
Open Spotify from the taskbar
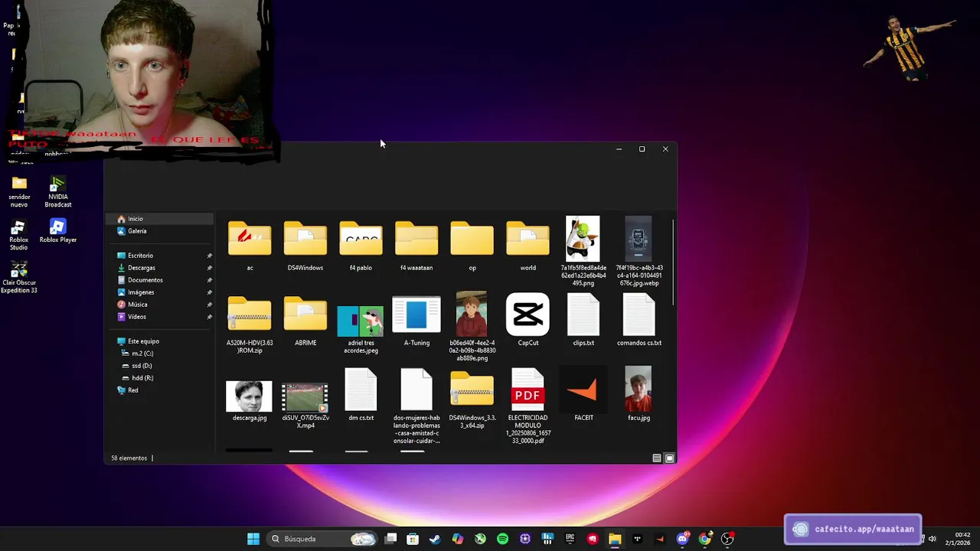[502, 539]
